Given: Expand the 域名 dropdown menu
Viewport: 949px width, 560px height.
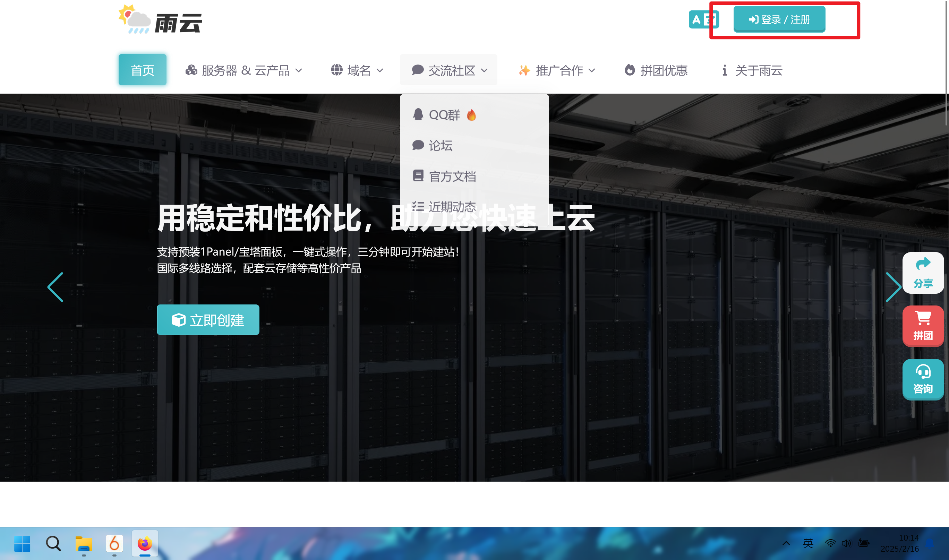Looking at the screenshot, I should (357, 70).
